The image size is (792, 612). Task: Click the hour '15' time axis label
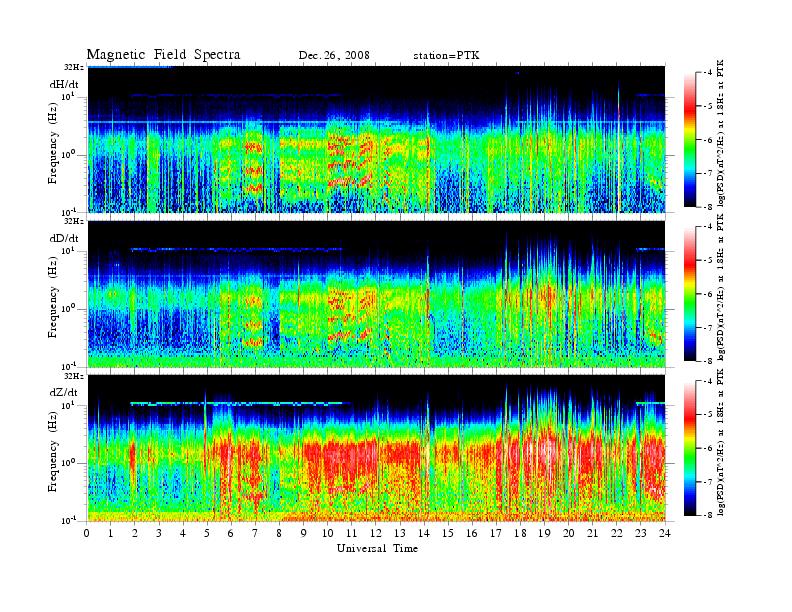click(x=448, y=533)
